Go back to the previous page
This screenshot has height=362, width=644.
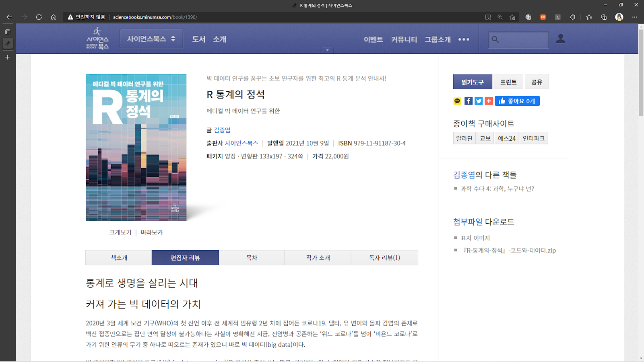pyautogui.click(x=9, y=17)
